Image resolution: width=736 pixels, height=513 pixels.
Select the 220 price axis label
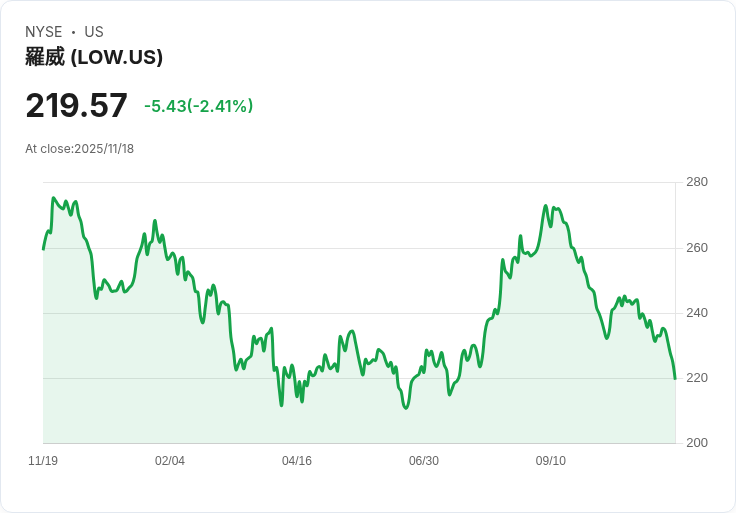[x=696, y=378]
